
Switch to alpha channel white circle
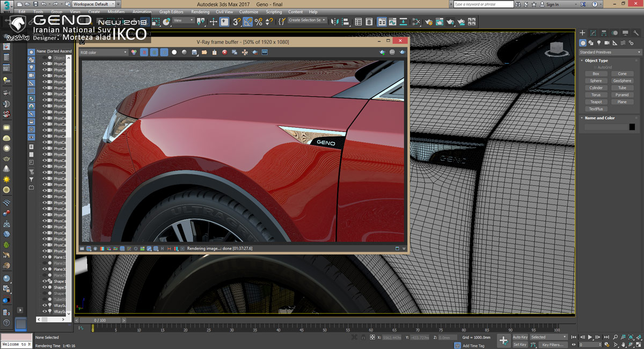(174, 53)
